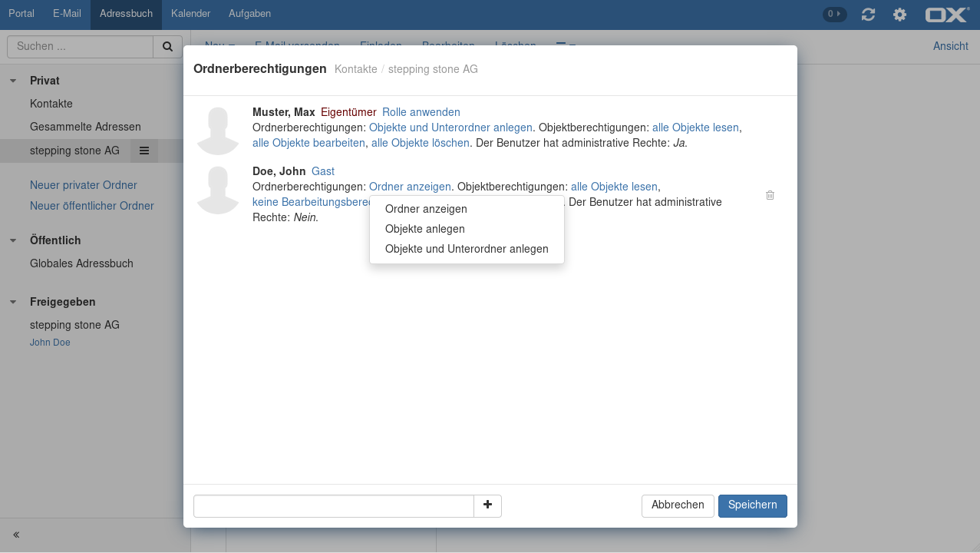This screenshot has width=980, height=553.
Task: Select 'Ordner anzeigen' in the dropdown list
Action: (x=426, y=209)
